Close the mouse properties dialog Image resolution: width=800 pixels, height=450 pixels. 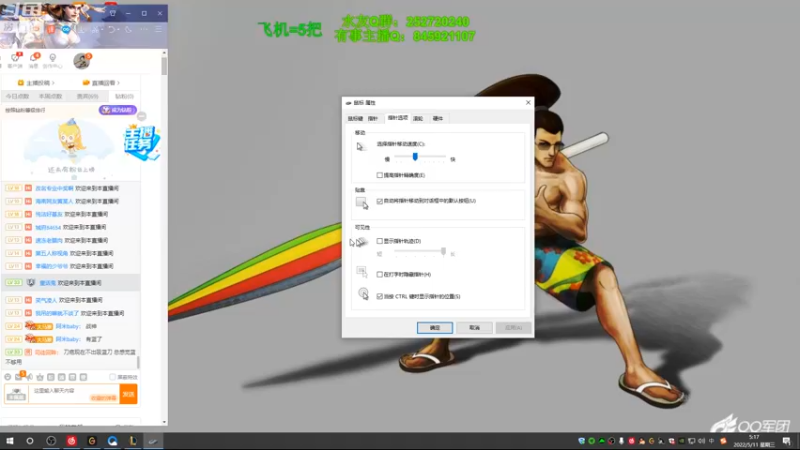click(x=528, y=103)
